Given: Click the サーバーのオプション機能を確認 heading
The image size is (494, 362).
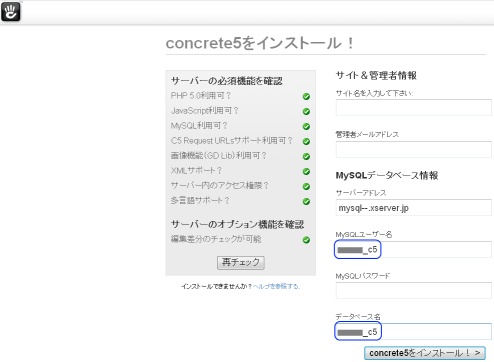Looking at the screenshot, I should pyautogui.click(x=237, y=224).
